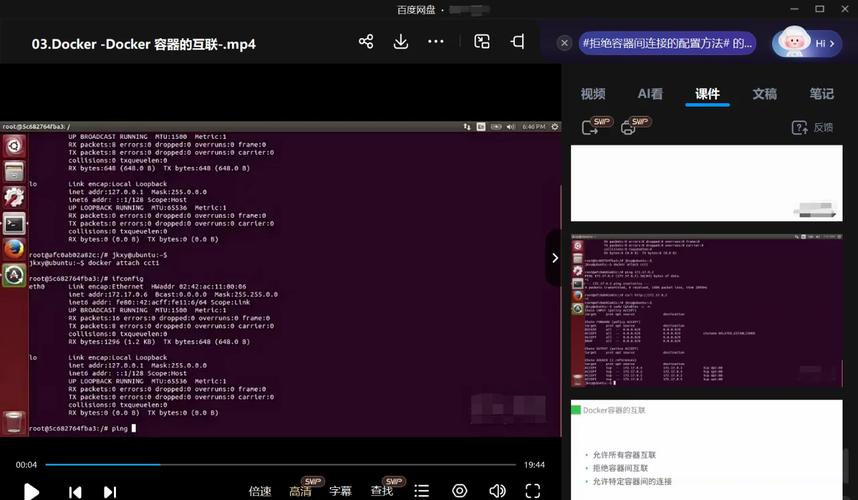
Task: Click the Ubuntu top-bar battery indicator
Action: (x=496, y=126)
